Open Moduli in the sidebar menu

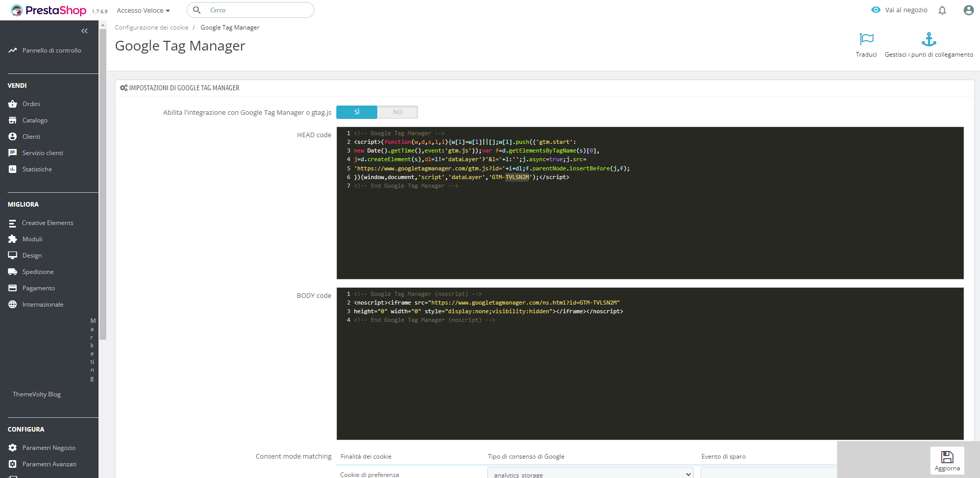click(x=32, y=239)
